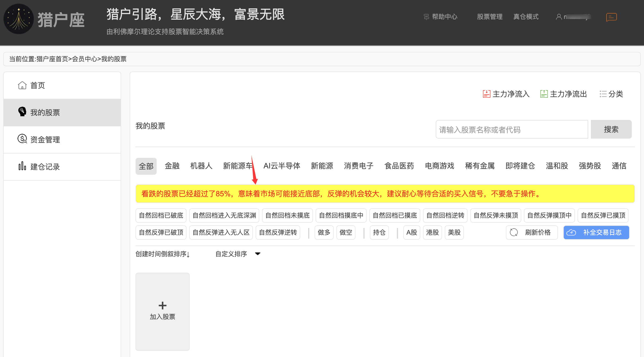Toggle the 自然反弹进入无人区 filter
The image size is (644, 357).
pyautogui.click(x=221, y=233)
